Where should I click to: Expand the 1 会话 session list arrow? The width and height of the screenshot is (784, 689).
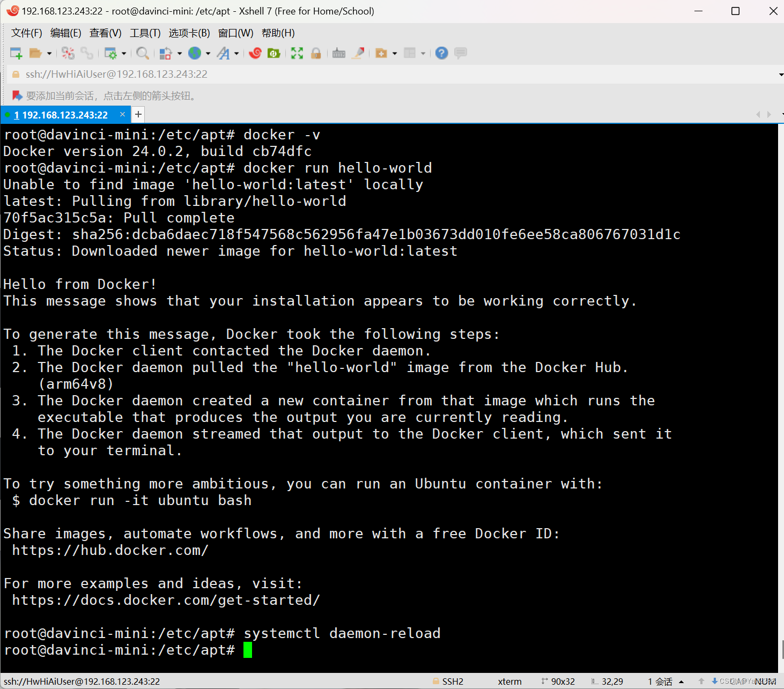(681, 681)
